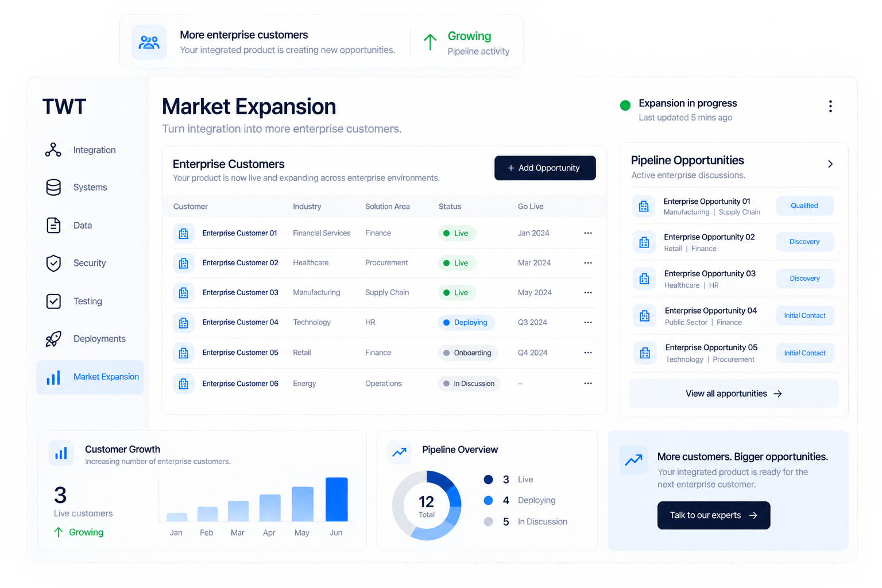
Task: Click the Deploying status of Customer 04
Action: pyautogui.click(x=466, y=322)
